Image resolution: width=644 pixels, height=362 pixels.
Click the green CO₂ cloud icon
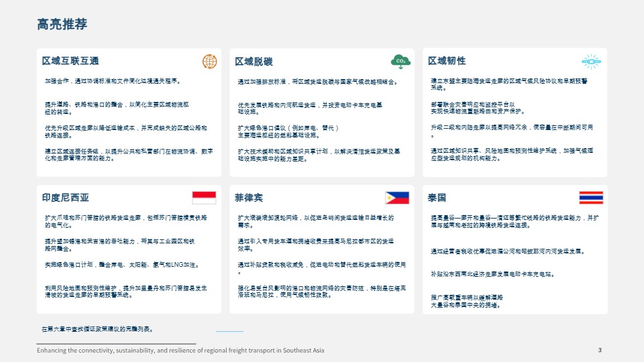pos(401,62)
